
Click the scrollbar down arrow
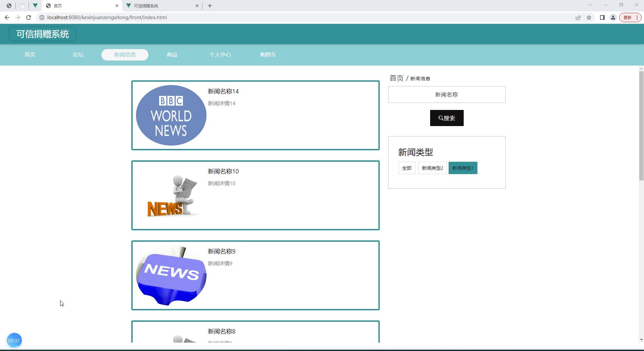tap(641, 340)
